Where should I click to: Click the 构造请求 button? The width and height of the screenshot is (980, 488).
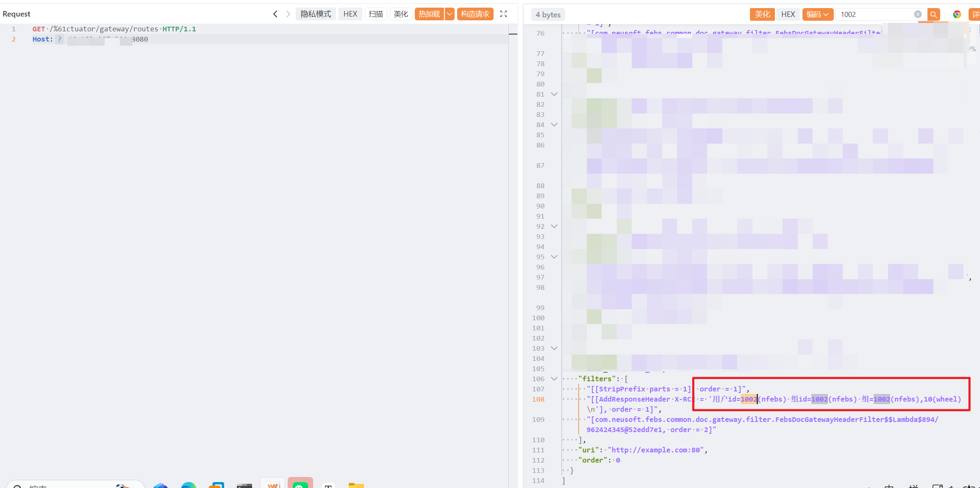point(475,14)
